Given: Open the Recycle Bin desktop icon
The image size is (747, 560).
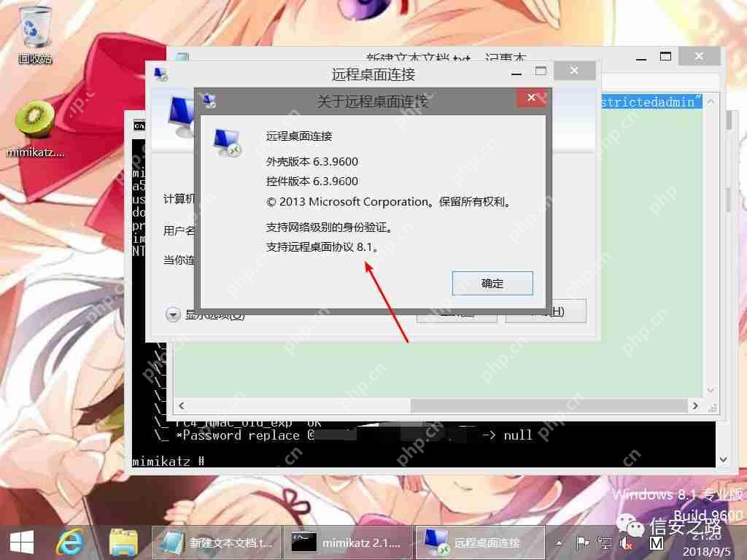Looking at the screenshot, I should 35,35.
